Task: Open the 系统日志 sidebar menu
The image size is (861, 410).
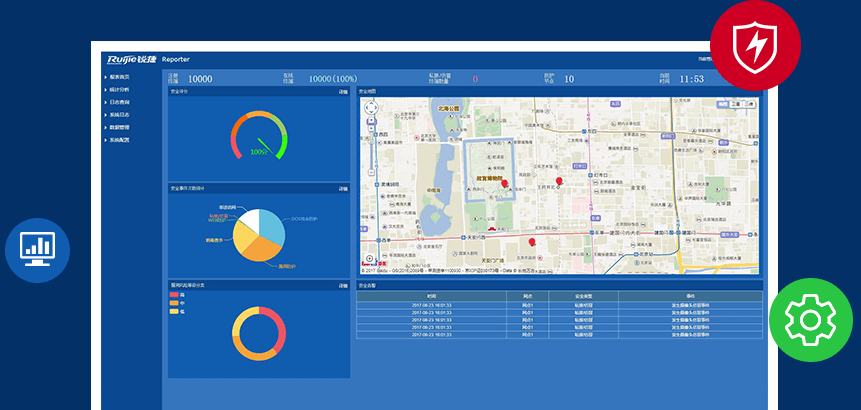Action: (117, 115)
